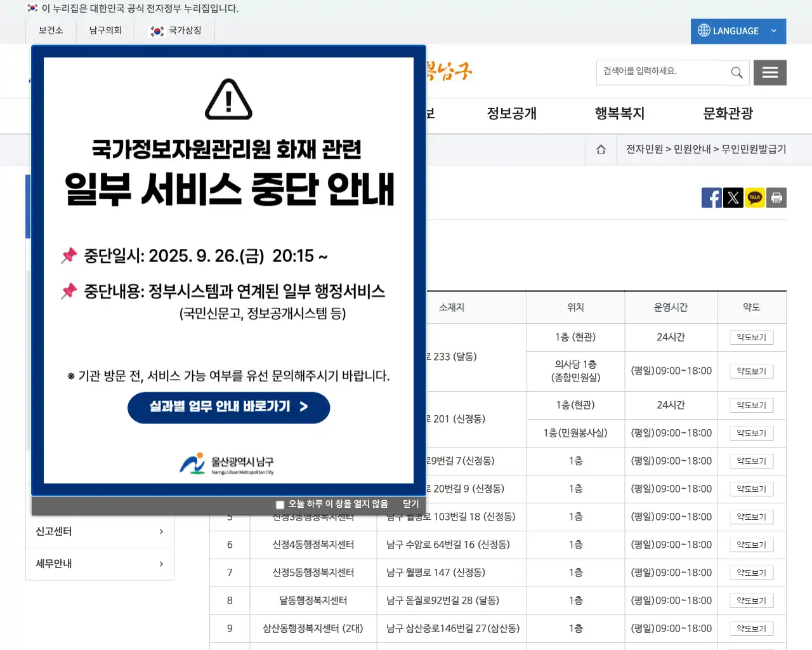The height and width of the screenshot is (650, 812).
Task: Share page via KakaoTalk
Action: pyautogui.click(x=755, y=198)
